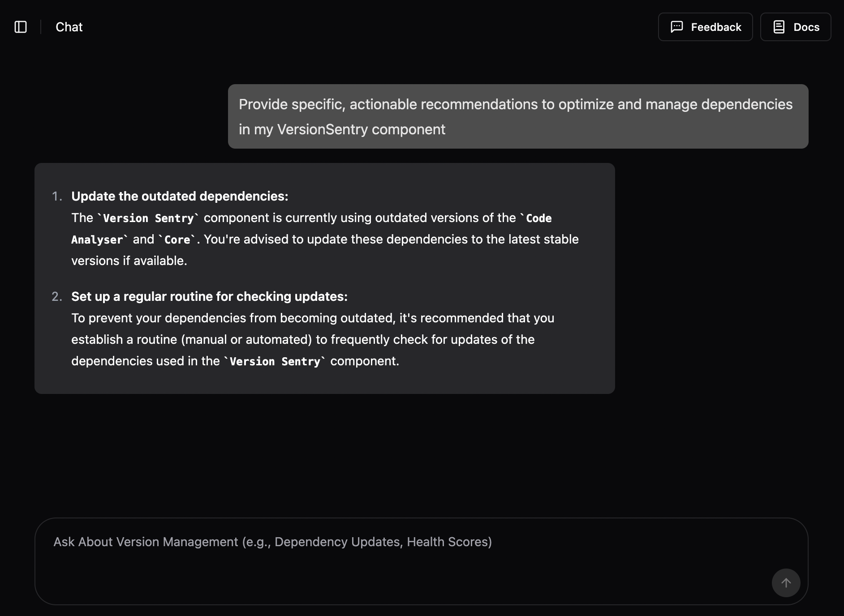The width and height of the screenshot is (844, 616).
Task: Click the heading Update the outdated dependencies
Action: [180, 196]
